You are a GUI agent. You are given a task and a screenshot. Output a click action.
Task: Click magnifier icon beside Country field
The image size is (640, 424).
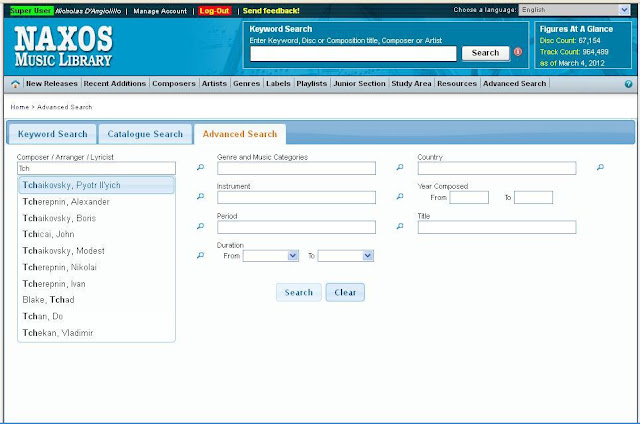600,167
